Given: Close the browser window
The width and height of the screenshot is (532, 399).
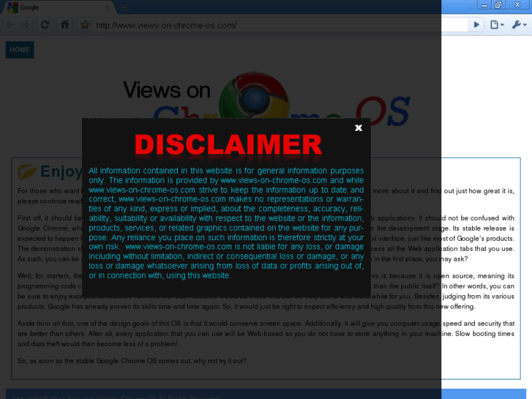Looking at the screenshot, I should [x=517, y=4].
